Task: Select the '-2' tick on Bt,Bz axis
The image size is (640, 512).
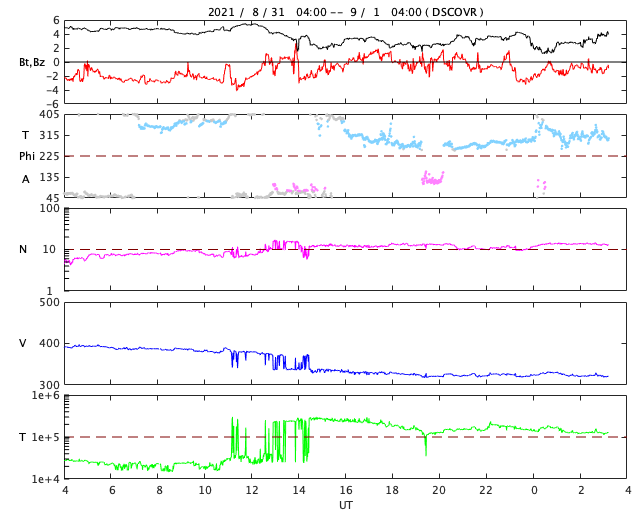Action: pyautogui.click(x=53, y=76)
